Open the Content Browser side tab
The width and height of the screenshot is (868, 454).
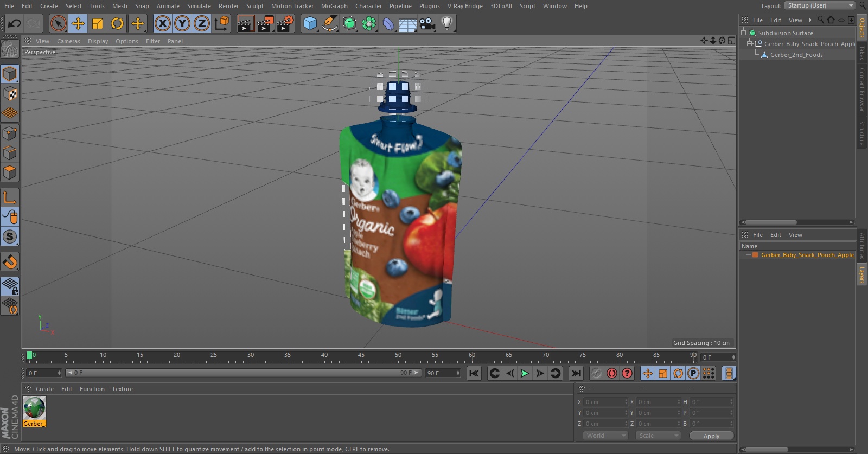[x=861, y=89]
